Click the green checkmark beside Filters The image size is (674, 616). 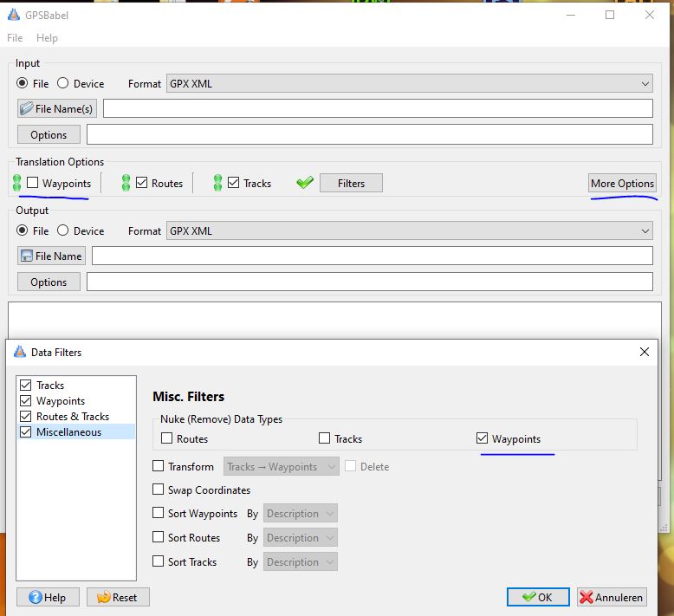pos(305,183)
